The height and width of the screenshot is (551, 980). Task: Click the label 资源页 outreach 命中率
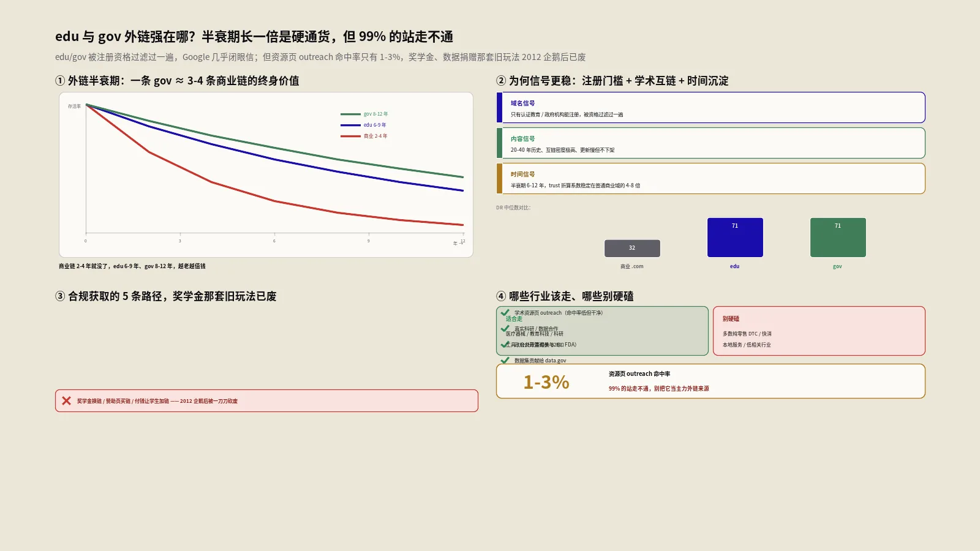[x=639, y=374]
